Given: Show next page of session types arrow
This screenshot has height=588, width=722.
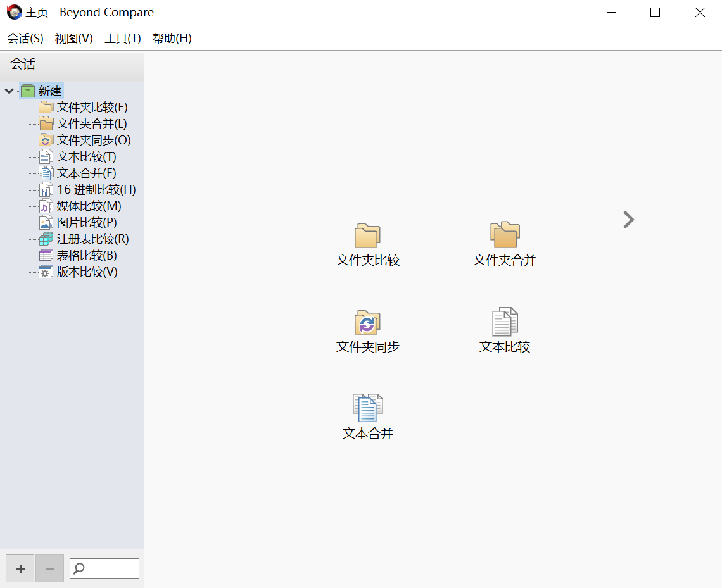Looking at the screenshot, I should 628,220.
